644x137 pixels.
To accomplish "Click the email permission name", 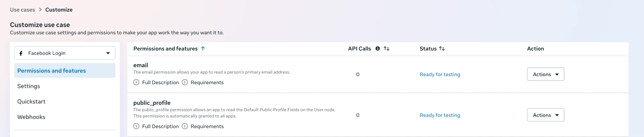I will pyautogui.click(x=141, y=65).
